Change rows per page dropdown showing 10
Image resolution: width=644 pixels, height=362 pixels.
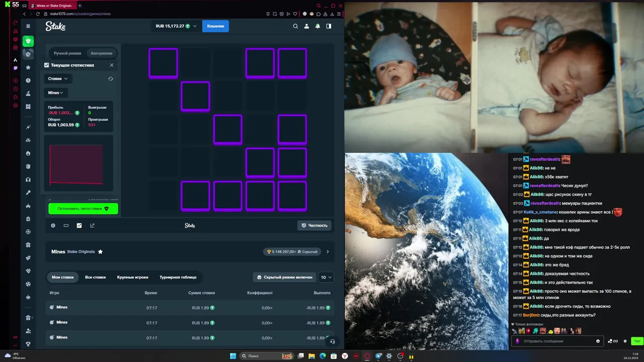(327, 277)
